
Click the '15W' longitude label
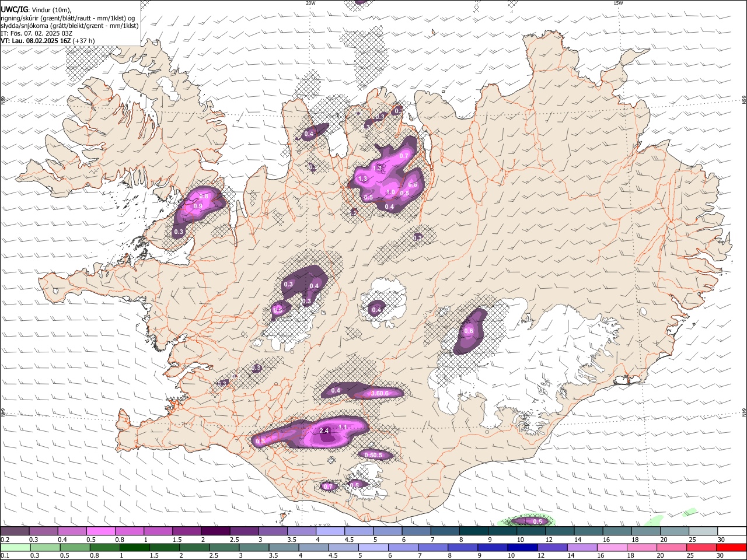618,3
